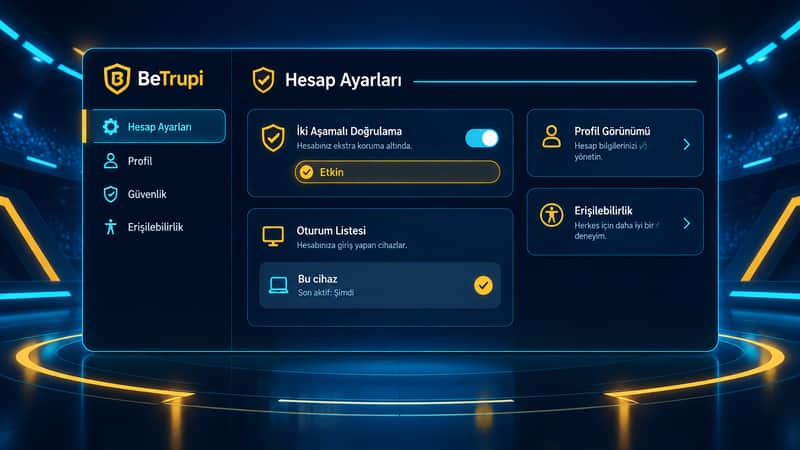800x450 pixels.
Task: Click the shield icon in Hesap Ayarları header
Action: click(263, 80)
